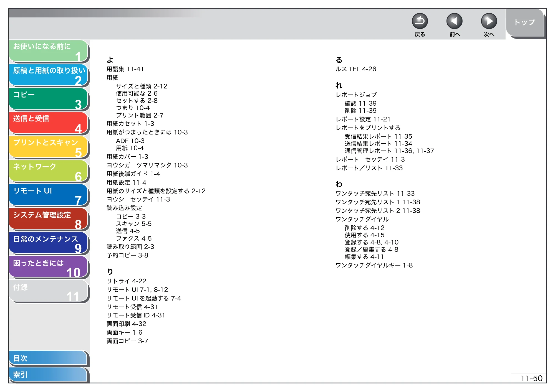Click entry レポート設定 11-21

click(363, 119)
